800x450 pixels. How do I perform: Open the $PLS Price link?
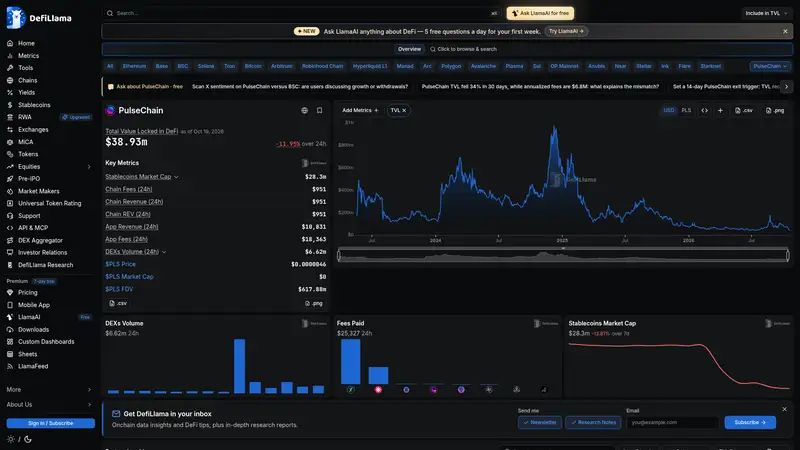120,264
